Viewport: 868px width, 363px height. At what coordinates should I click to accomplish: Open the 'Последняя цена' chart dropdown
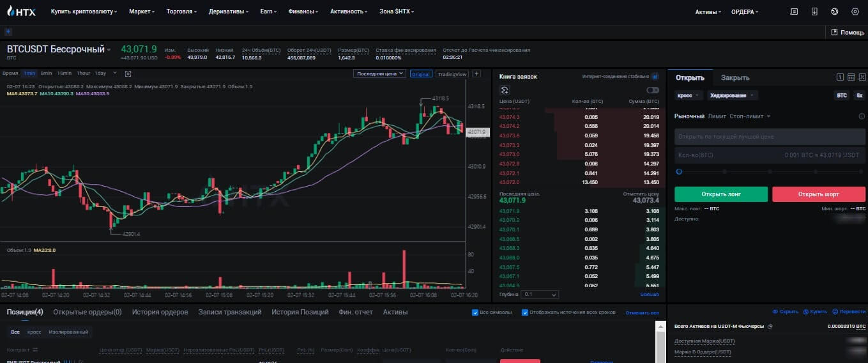[379, 73]
